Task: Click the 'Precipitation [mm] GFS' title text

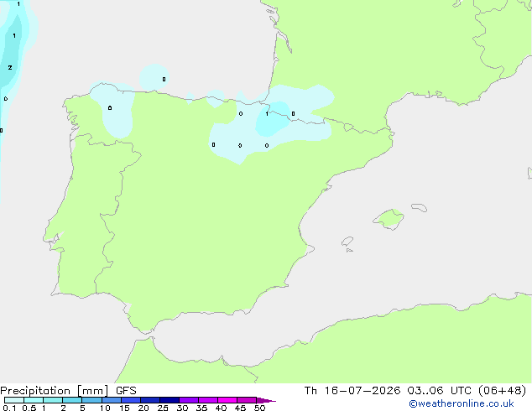Action: 68,391
